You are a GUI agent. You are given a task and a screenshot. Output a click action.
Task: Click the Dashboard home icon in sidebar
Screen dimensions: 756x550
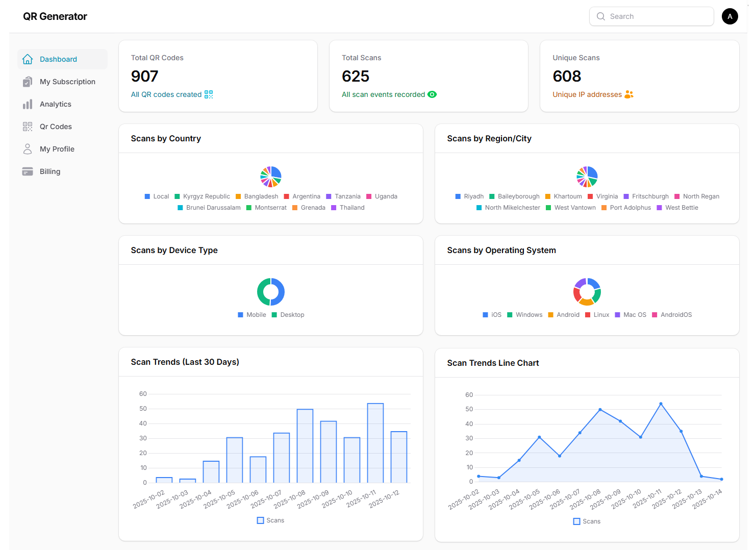(28, 59)
